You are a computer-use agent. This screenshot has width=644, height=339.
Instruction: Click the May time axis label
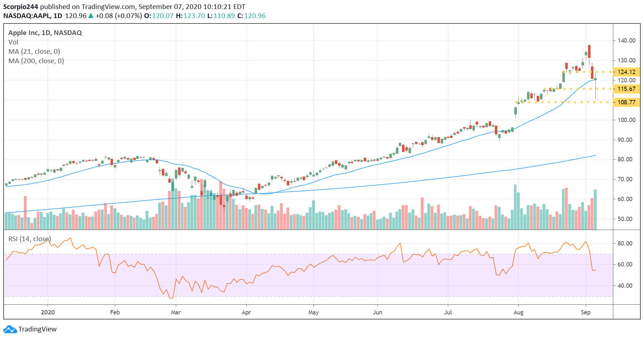pyautogui.click(x=314, y=312)
